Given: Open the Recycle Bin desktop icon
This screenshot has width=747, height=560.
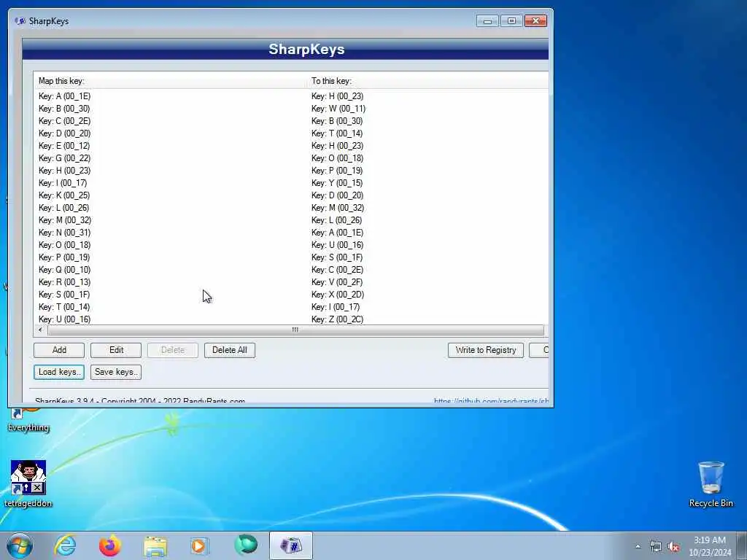Looking at the screenshot, I should point(711,484).
